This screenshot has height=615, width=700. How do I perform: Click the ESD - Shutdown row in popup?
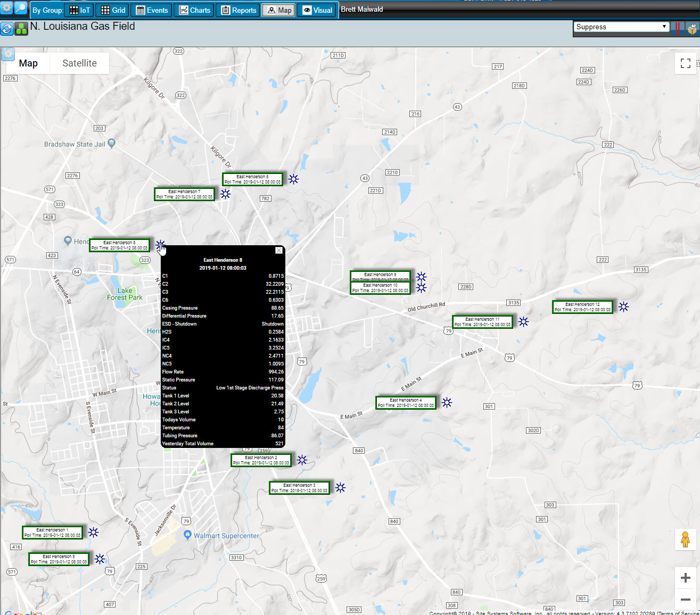[x=223, y=324]
